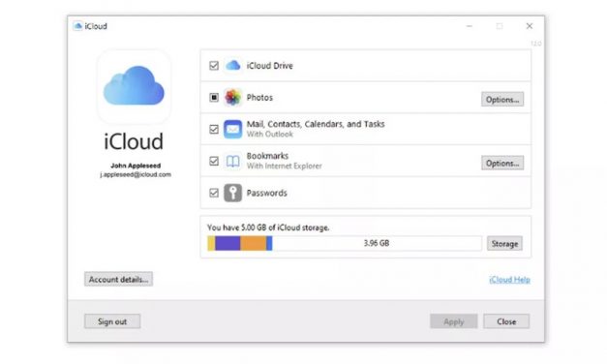Click the Storage button
The width and height of the screenshot is (607, 364).
(504, 244)
